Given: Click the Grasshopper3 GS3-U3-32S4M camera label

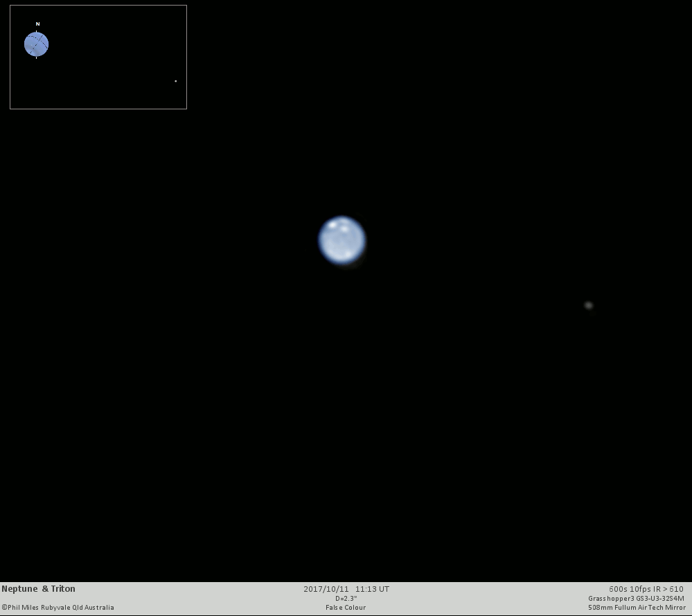Looking at the screenshot, I should [636, 599].
